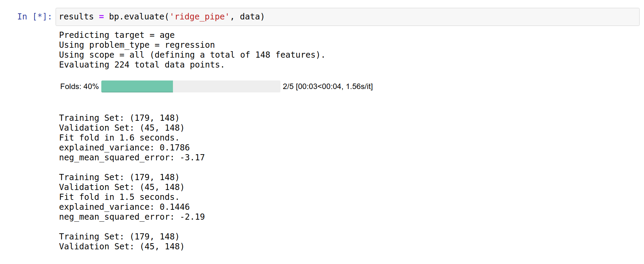Click the 'Folds: 40%' progress label
This screenshot has height=264, width=644.
tap(79, 87)
